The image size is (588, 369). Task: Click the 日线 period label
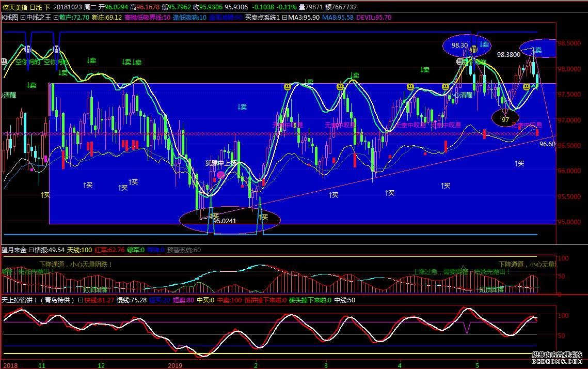tap(36, 7)
